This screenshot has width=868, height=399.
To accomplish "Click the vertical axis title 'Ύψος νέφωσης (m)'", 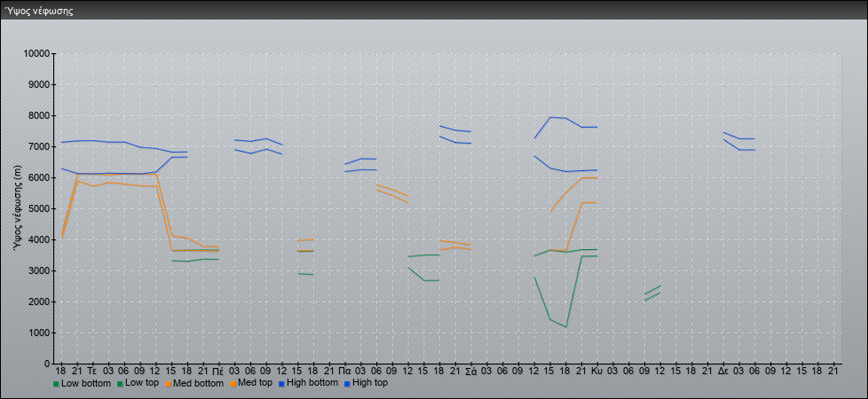I will pos(19,208).
